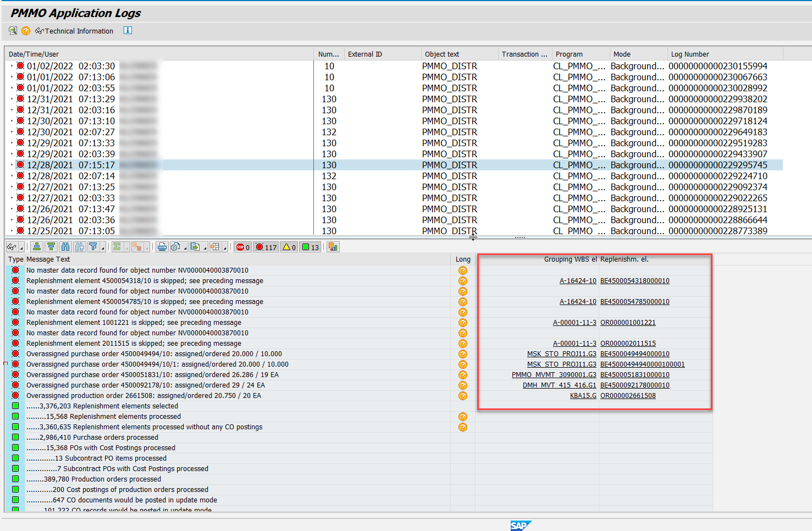Filter messages by the 117 red errors counter
This screenshot has width=812, height=531.
click(266, 247)
